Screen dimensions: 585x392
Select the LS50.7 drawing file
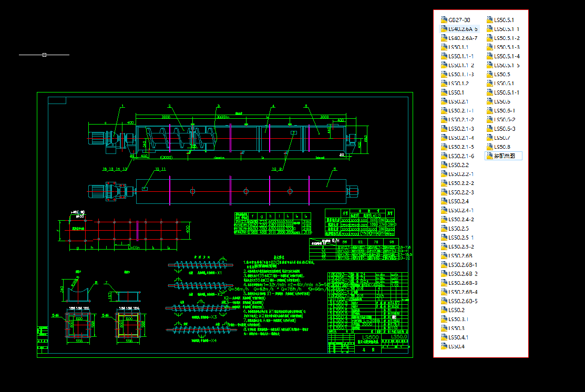pos(501,138)
